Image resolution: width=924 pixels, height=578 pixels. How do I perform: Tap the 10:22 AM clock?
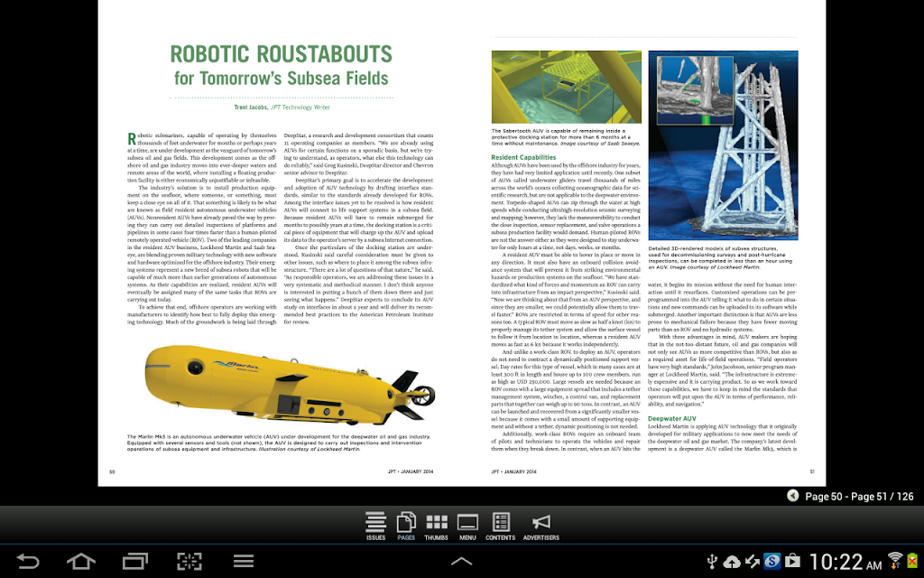pos(845,562)
